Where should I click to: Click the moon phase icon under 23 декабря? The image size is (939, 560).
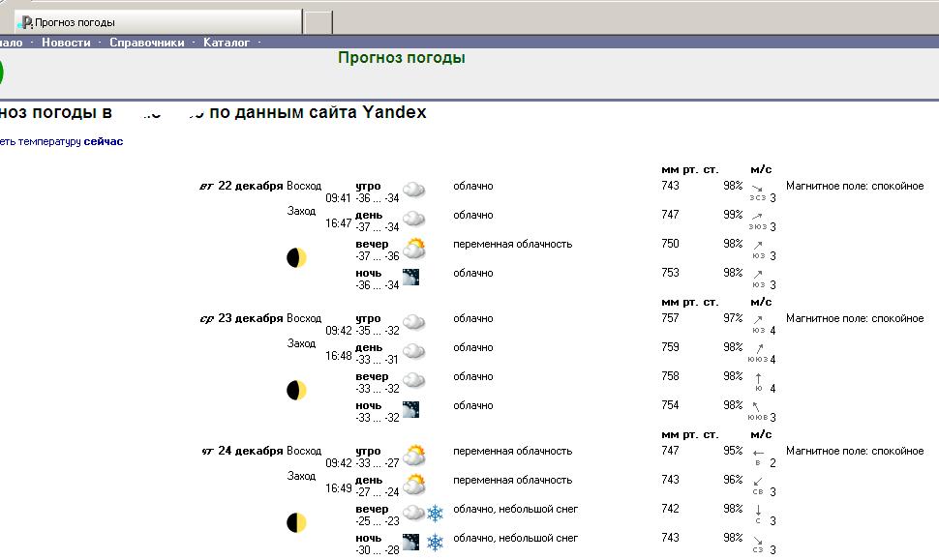pyautogui.click(x=296, y=390)
